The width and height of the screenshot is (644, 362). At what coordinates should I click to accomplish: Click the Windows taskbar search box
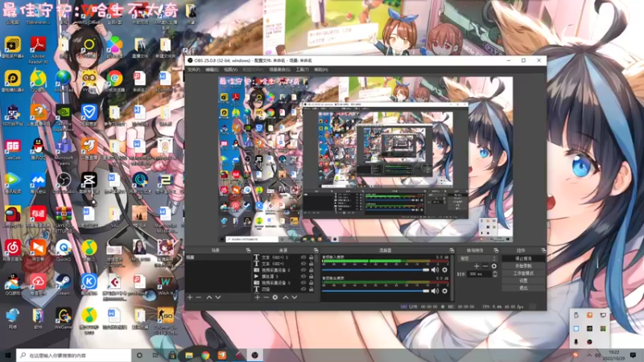[73, 355]
